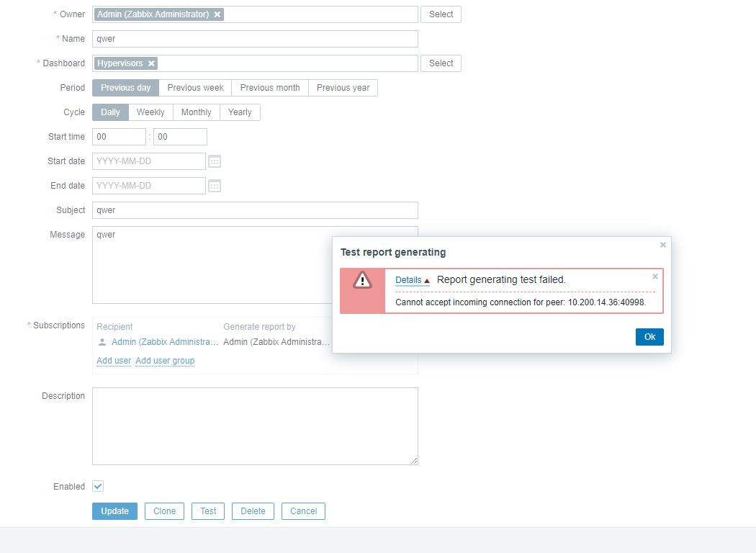Focus the Start date input

click(x=149, y=161)
